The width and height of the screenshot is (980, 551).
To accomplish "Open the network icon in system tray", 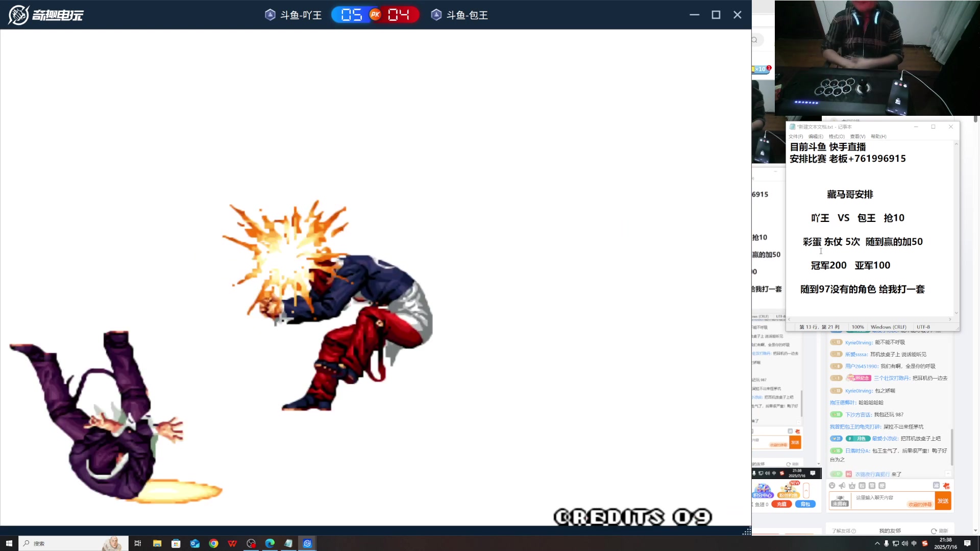I will pos(896,543).
